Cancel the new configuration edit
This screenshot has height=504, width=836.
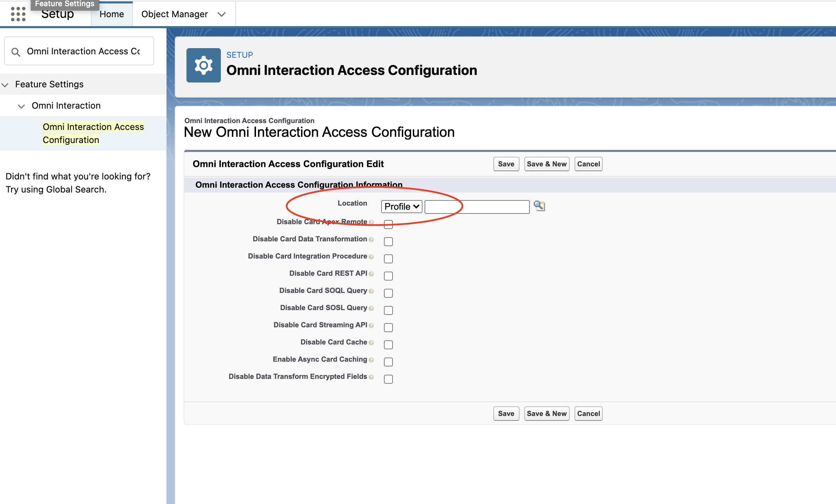[588, 164]
